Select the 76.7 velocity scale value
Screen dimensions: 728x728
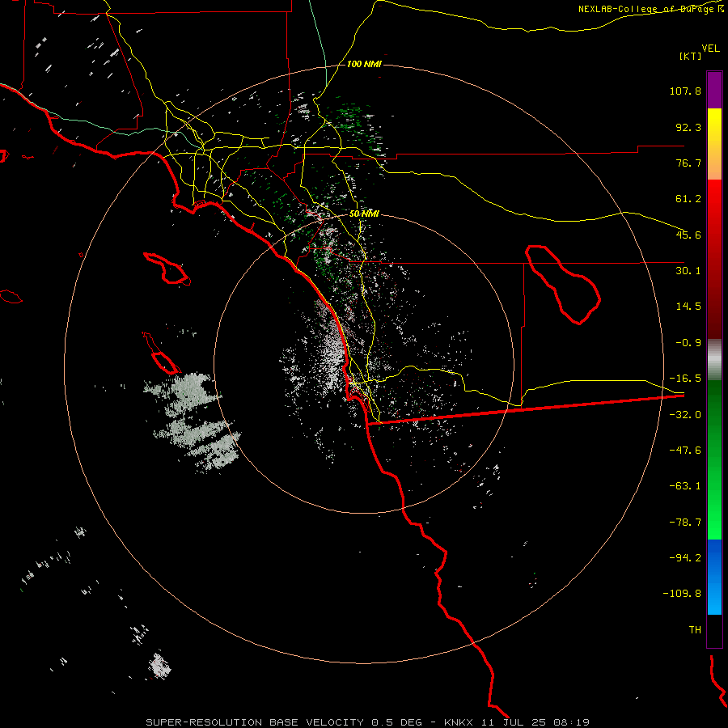pos(688,163)
